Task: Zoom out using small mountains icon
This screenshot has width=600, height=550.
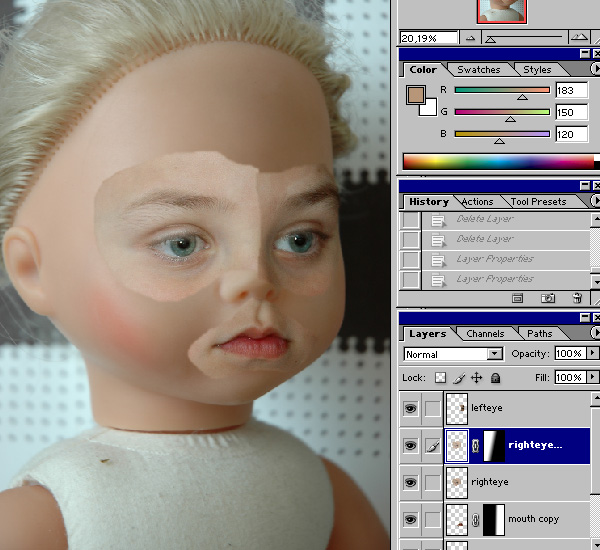Action: click(x=470, y=38)
